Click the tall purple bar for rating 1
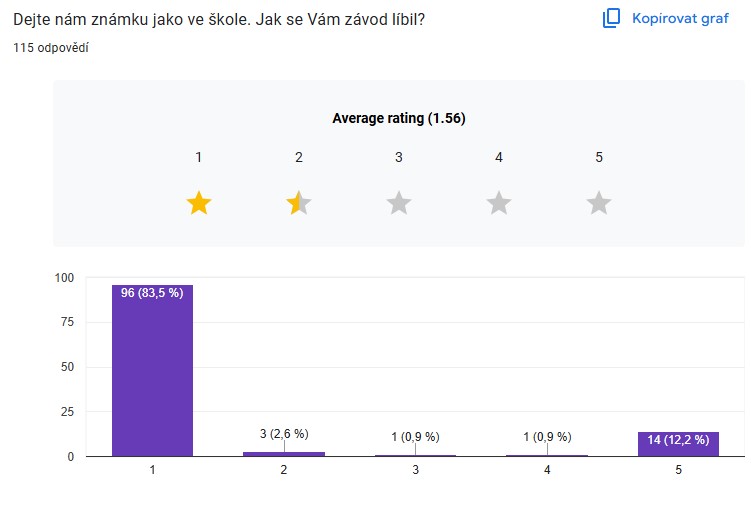The image size is (751, 524). click(x=152, y=370)
